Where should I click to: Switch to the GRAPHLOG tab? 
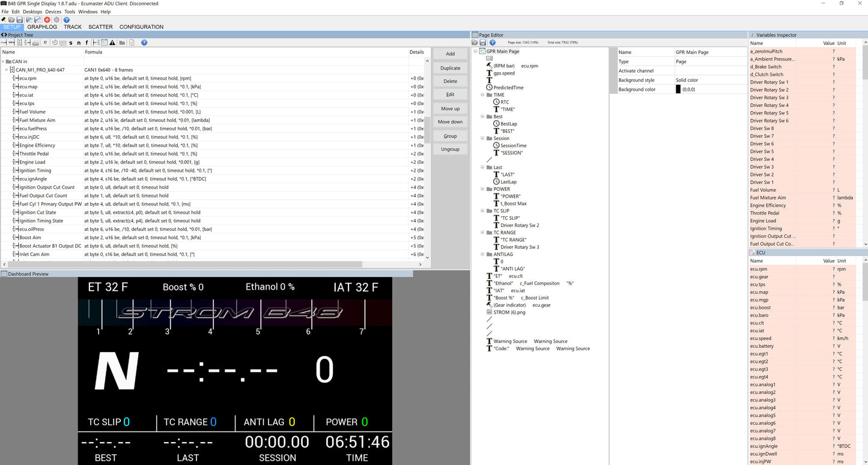42,27
